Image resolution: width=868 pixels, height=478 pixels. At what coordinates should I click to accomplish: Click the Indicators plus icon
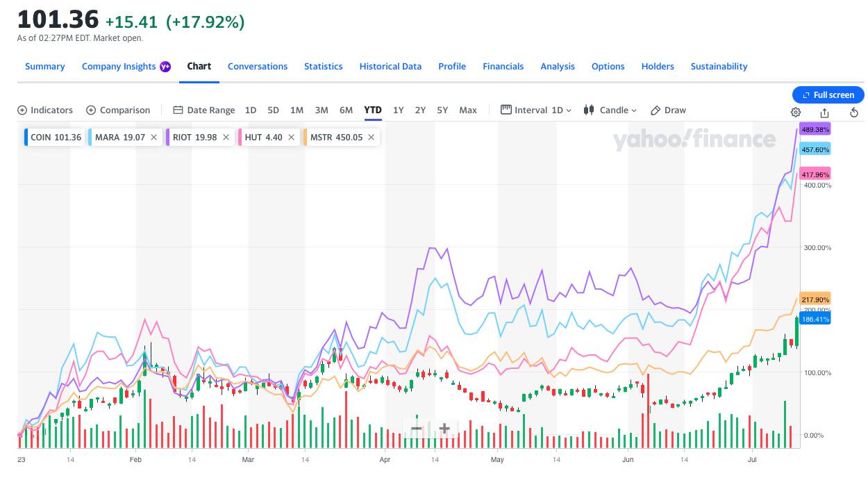coord(22,110)
